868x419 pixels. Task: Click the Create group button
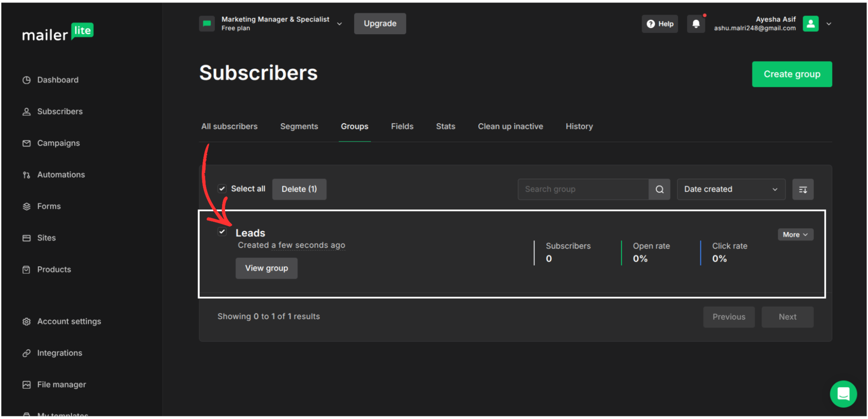[x=792, y=74]
